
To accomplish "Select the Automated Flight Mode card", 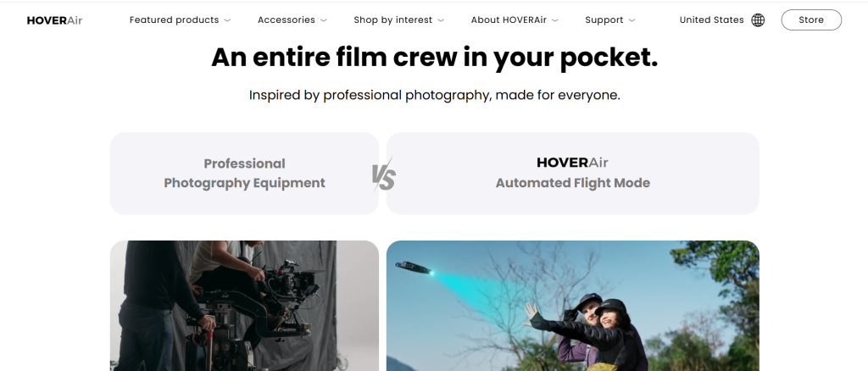I will click(x=572, y=173).
